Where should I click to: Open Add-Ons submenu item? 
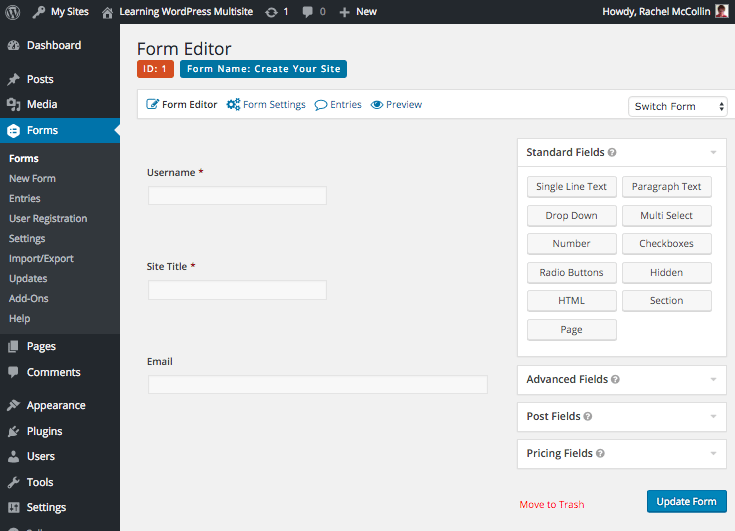click(29, 299)
